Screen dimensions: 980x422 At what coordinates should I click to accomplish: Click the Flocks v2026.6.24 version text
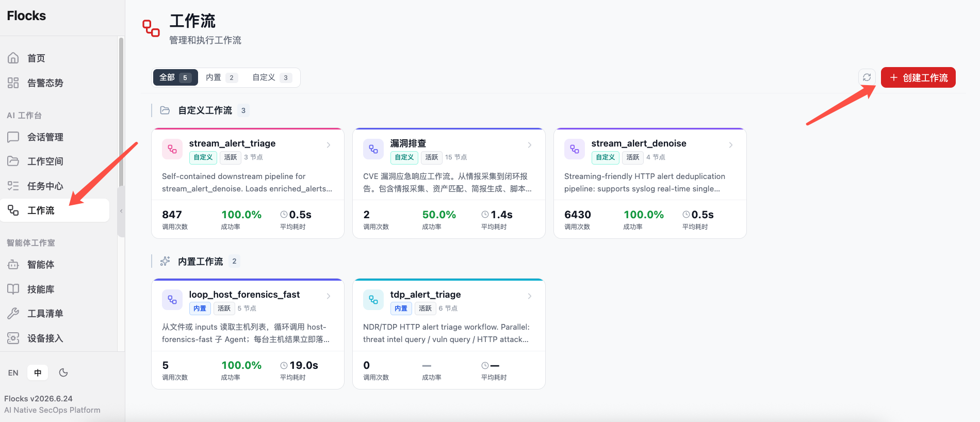38,399
